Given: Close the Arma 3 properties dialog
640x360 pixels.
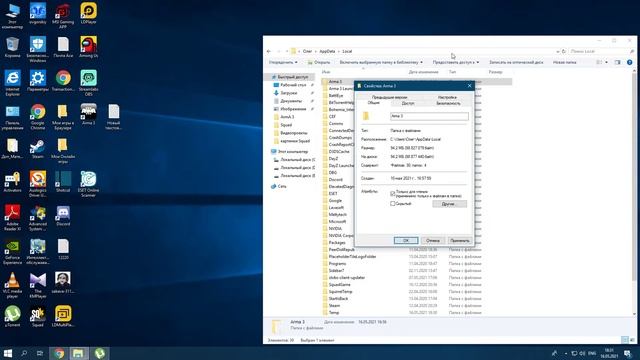Looking at the screenshot, I should coord(469,86).
